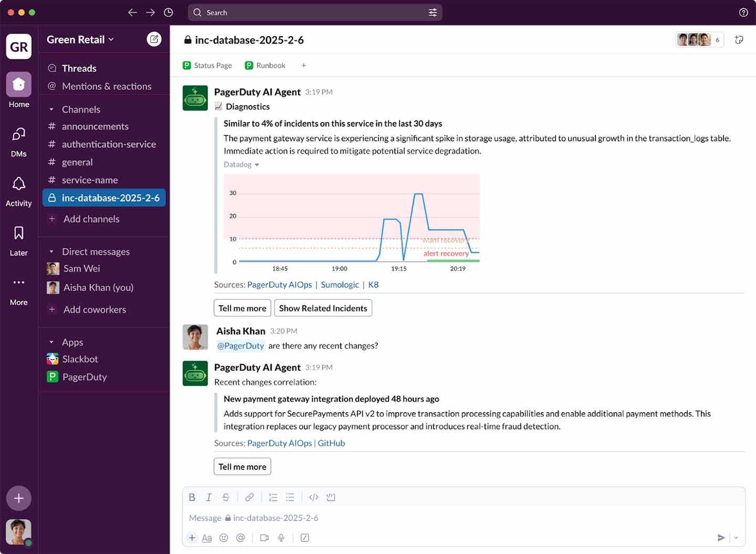Toggle italic formatting in the composer
The height and width of the screenshot is (554, 756).
tap(208, 497)
